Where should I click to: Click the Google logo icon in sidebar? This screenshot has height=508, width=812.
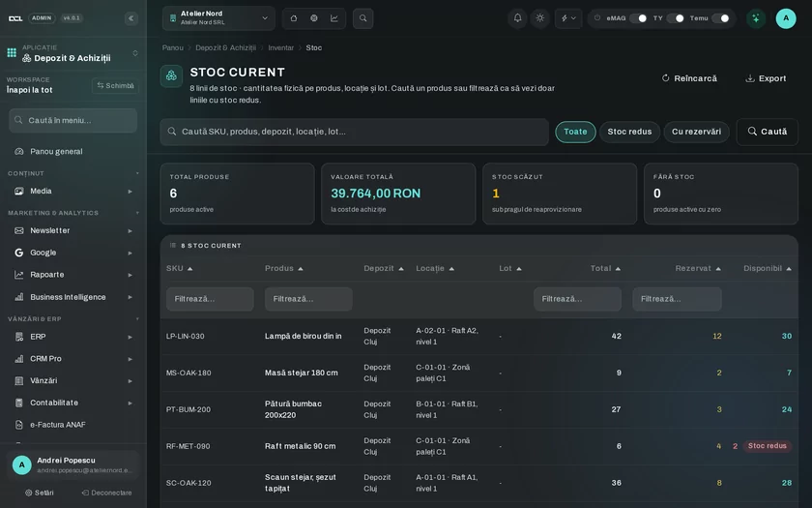tap(19, 253)
